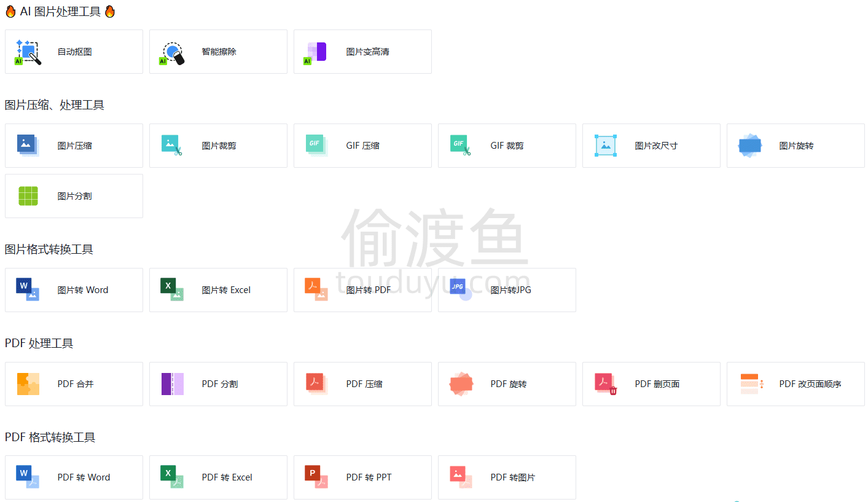The height and width of the screenshot is (502, 868).
Task: Click the PDF 转 PPT icon
Action: pyautogui.click(x=316, y=477)
